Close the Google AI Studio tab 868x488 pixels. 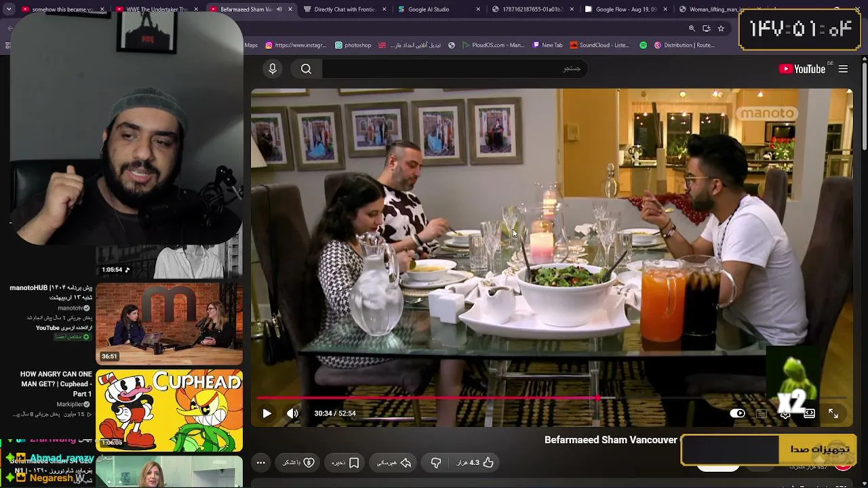click(478, 9)
